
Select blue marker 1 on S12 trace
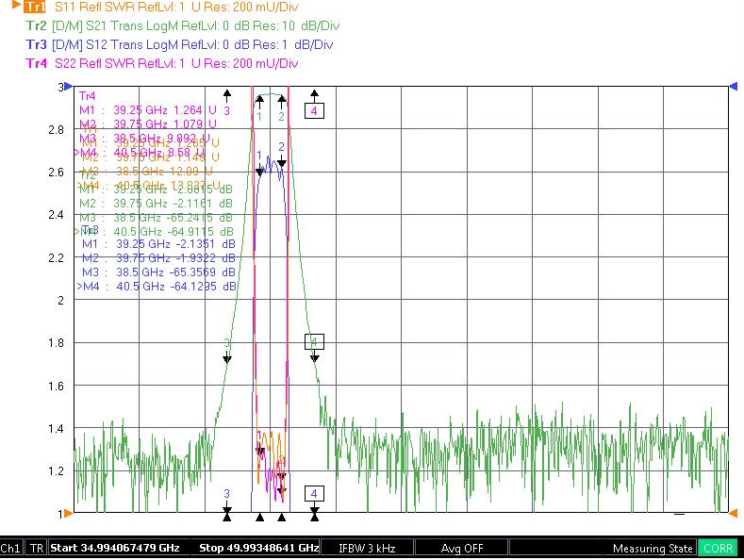click(x=259, y=155)
